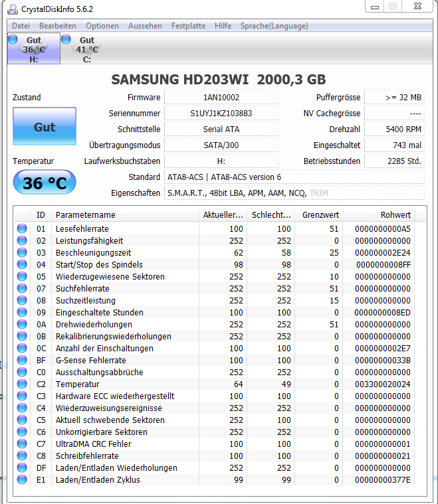
Task: Click the Eingeschaltet value 743 mal
Action: tap(394, 145)
